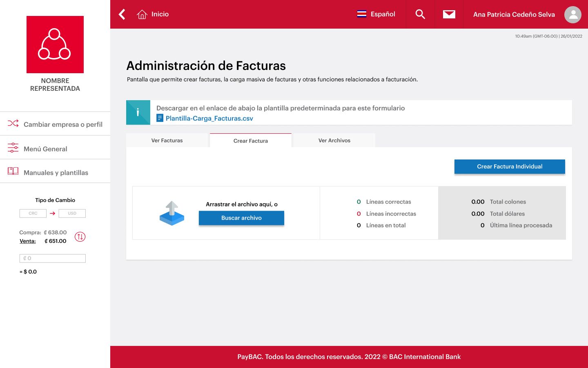The width and height of the screenshot is (588, 368).
Task: Click the Crear Factura Individual button
Action: pos(510,166)
